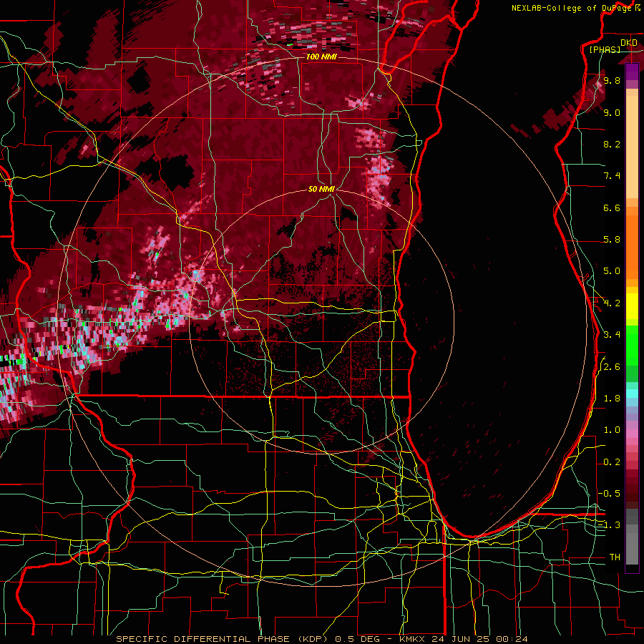Click the NEXLAB-College of DuPage credit text
This screenshot has width=644, height=644.
(572, 8)
